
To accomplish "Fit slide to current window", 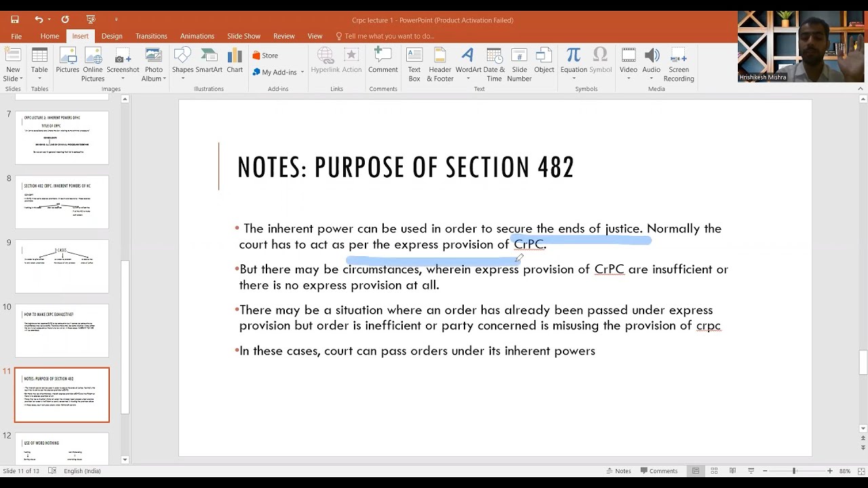I will pyautogui.click(x=860, y=471).
